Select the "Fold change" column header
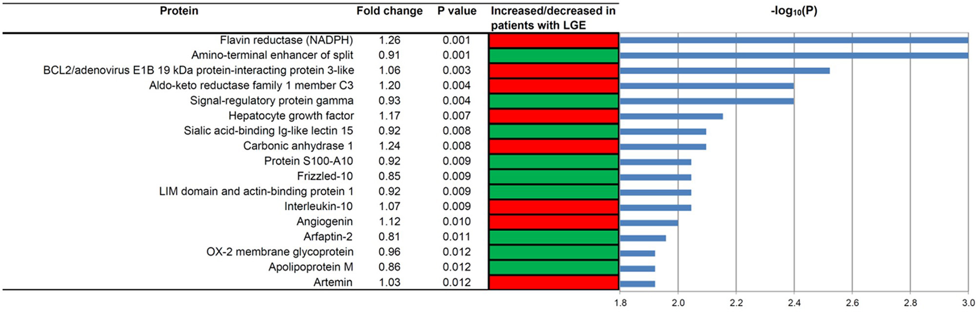This screenshot has height=312, width=980. point(389,11)
